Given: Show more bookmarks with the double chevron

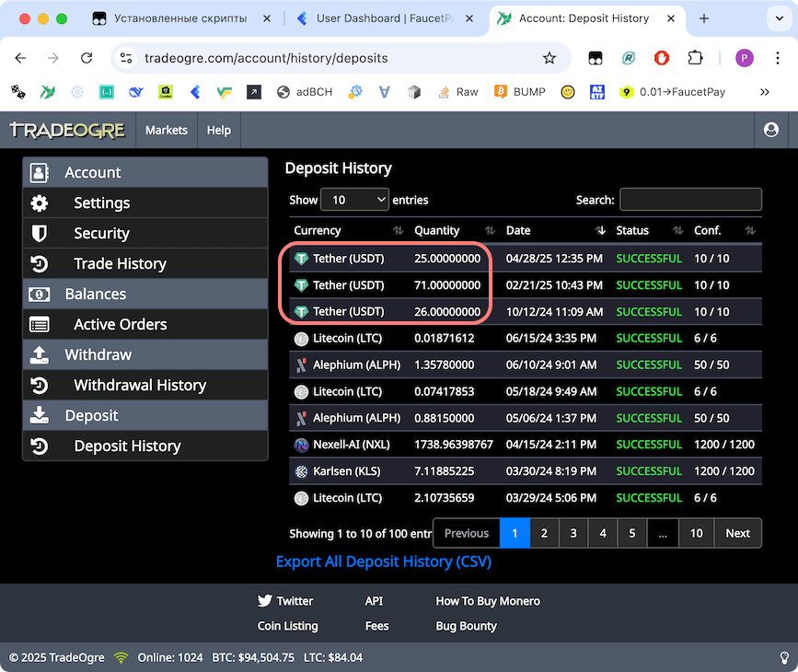Looking at the screenshot, I should click(x=765, y=92).
